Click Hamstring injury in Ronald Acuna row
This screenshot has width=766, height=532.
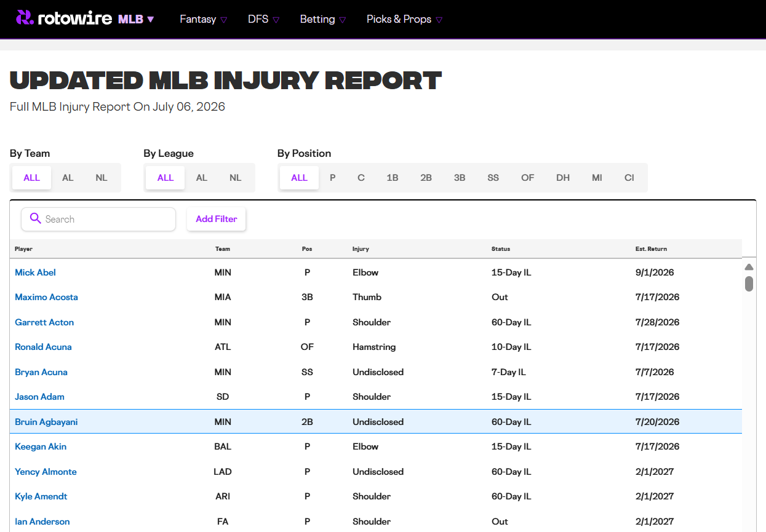(x=374, y=347)
